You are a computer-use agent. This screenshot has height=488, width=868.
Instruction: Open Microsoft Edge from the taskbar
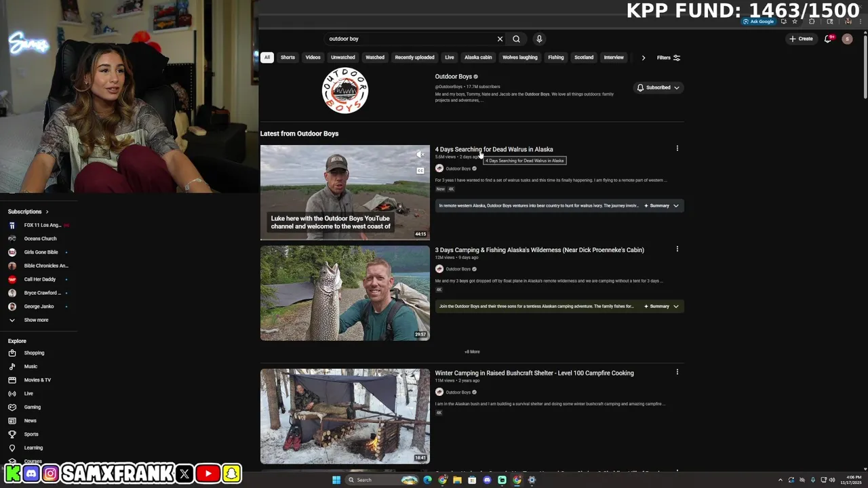click(427, 480)
